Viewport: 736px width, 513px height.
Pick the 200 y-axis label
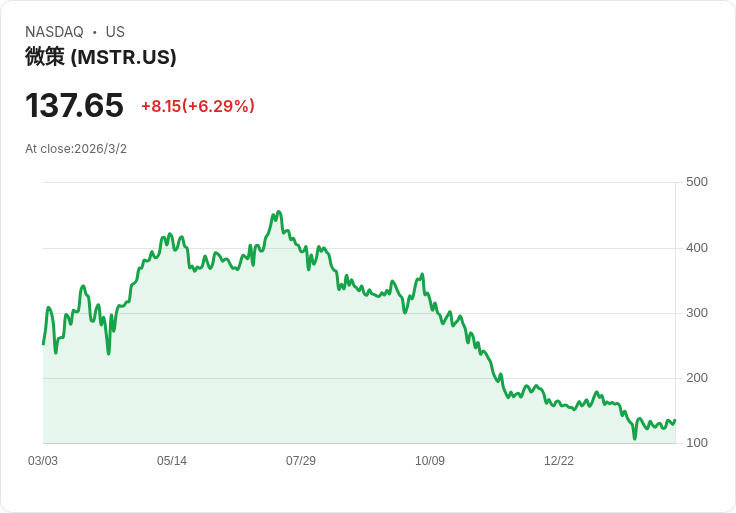697,378
